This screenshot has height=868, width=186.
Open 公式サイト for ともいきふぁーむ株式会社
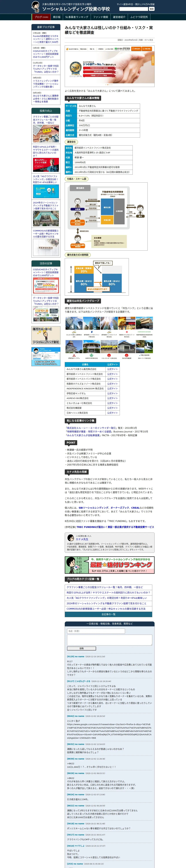[x=112, y=403]
